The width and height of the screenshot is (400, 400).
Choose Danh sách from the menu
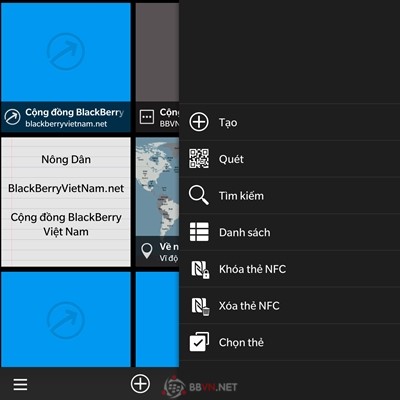tap(290, 232)
